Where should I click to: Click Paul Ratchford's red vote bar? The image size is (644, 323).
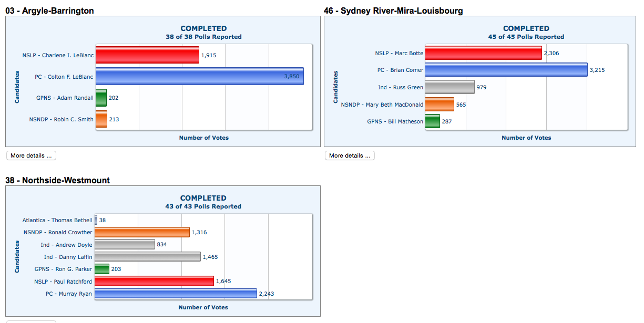tap(154, 282)
